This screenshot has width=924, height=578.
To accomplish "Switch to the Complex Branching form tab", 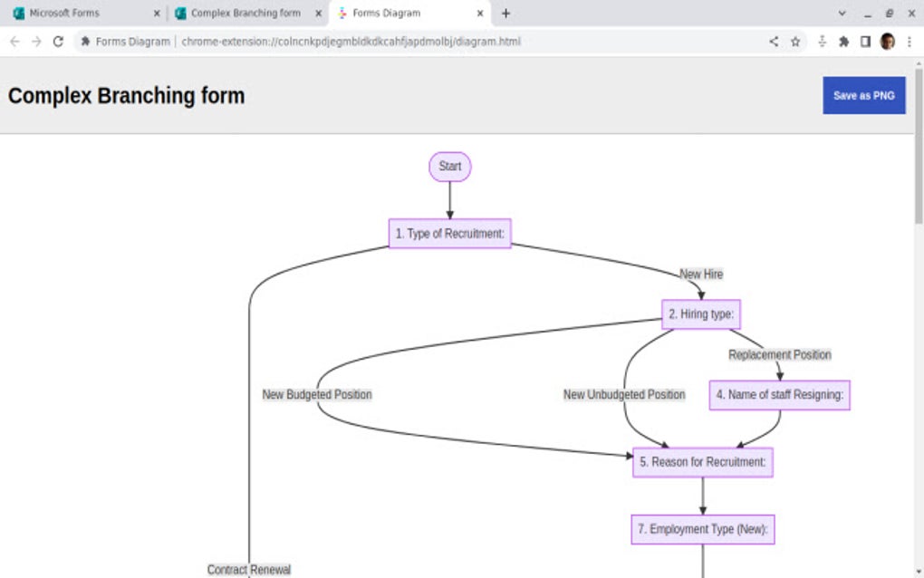I will click(240, 13).
